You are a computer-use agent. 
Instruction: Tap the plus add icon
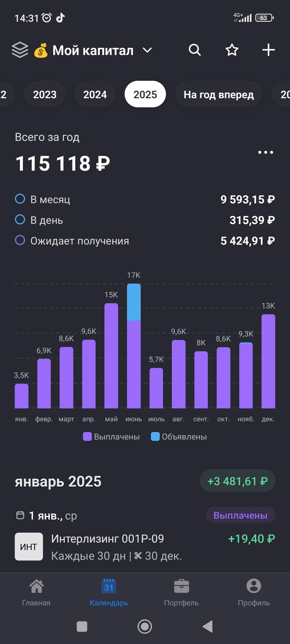[x=269, y=50]
